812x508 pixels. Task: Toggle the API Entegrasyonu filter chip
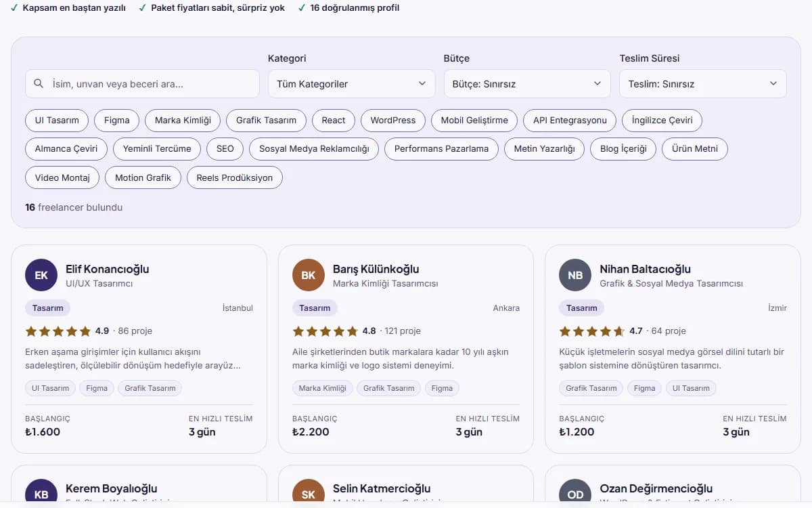click(570, 121)
